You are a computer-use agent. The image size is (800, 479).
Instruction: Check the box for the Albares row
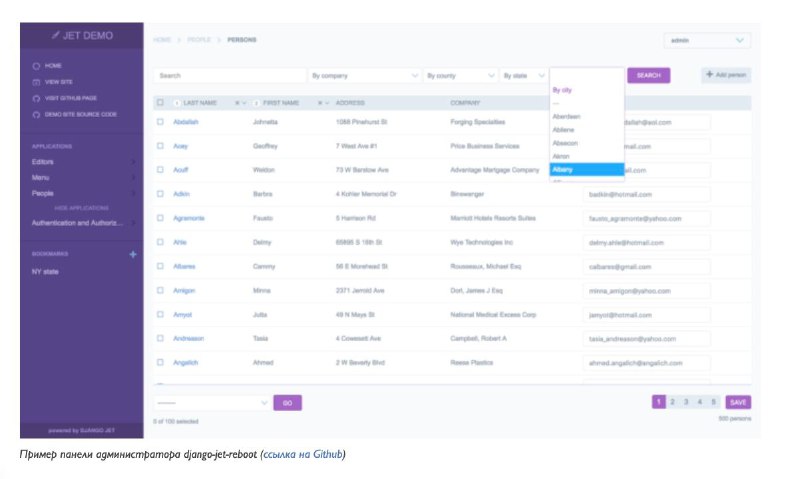pyautogui.click(x=160, y=266)
